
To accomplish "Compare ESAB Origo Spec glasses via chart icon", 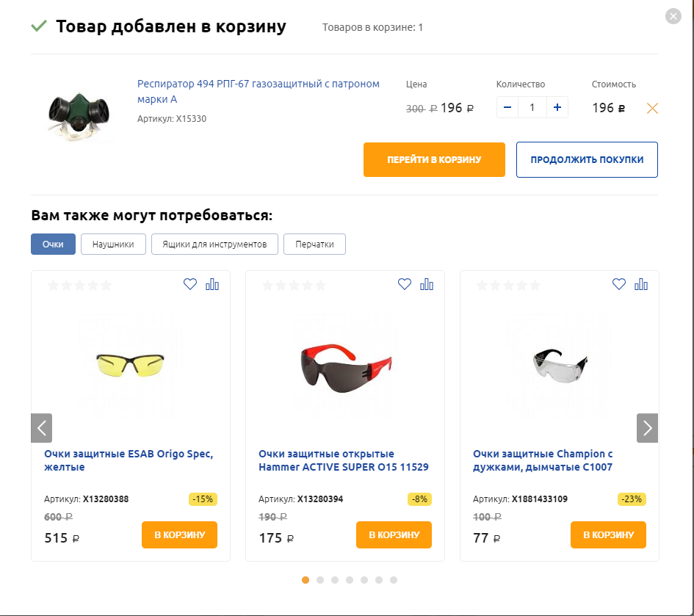I will (212, 284).
